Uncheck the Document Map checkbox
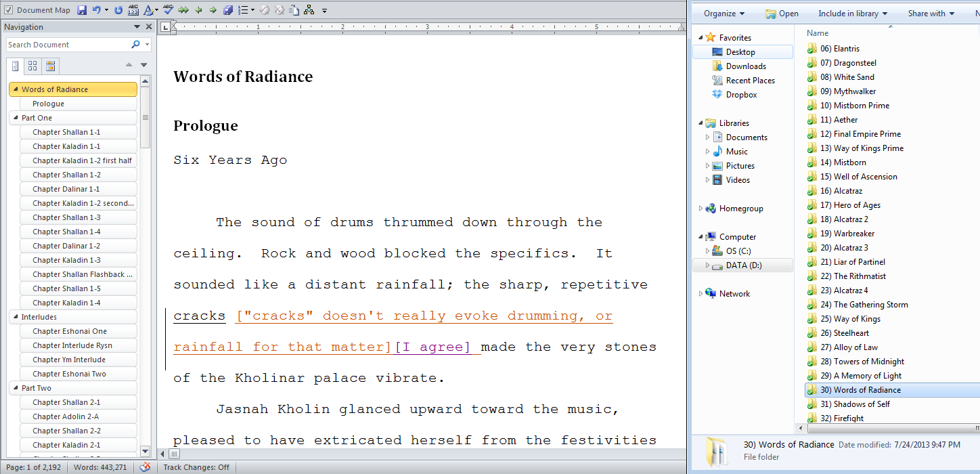The image size is (980, 474). tap(8, 10)
